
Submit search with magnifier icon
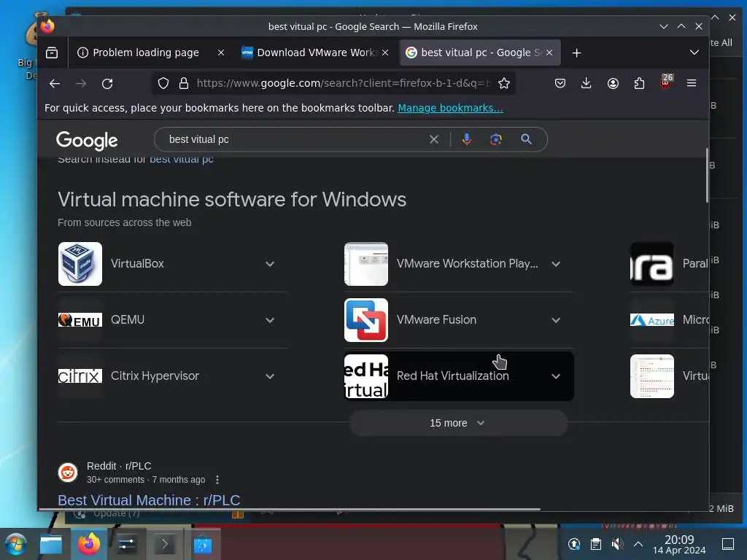tap(527, 139)
